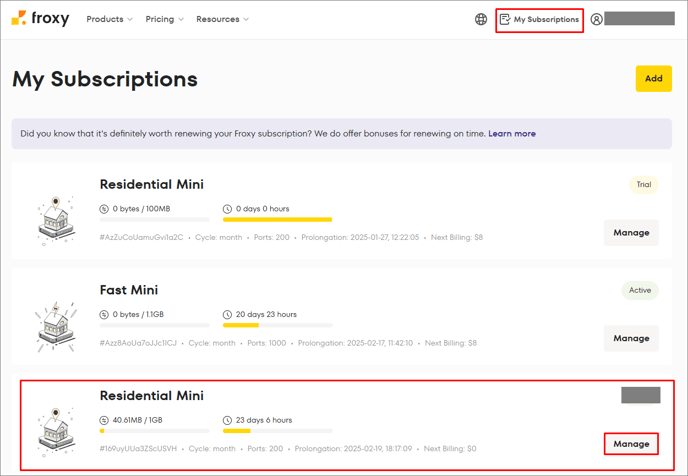Manage the Trial Residential Mini subscription
688x476 pixels.
[631, 233]
